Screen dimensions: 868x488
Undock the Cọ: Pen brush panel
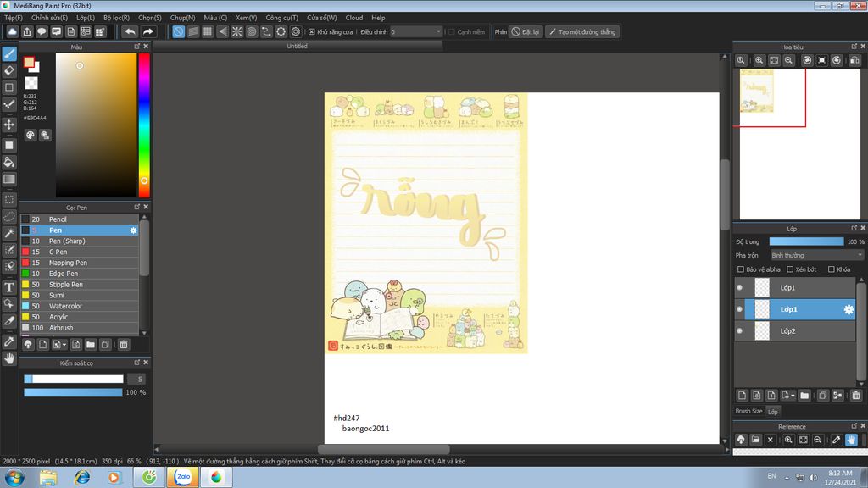(x=136, y=207)
